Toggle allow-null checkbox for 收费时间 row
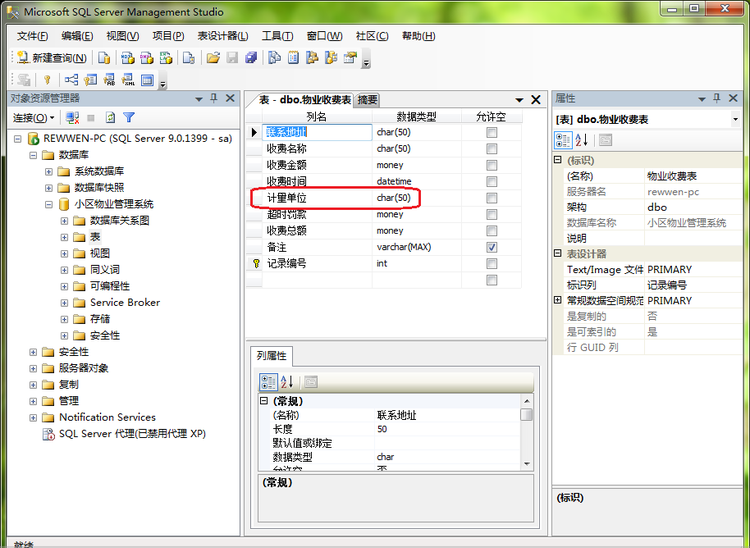The height and width of the screenshot is (548, 750). pyautogui.click(x=491, y=182)
